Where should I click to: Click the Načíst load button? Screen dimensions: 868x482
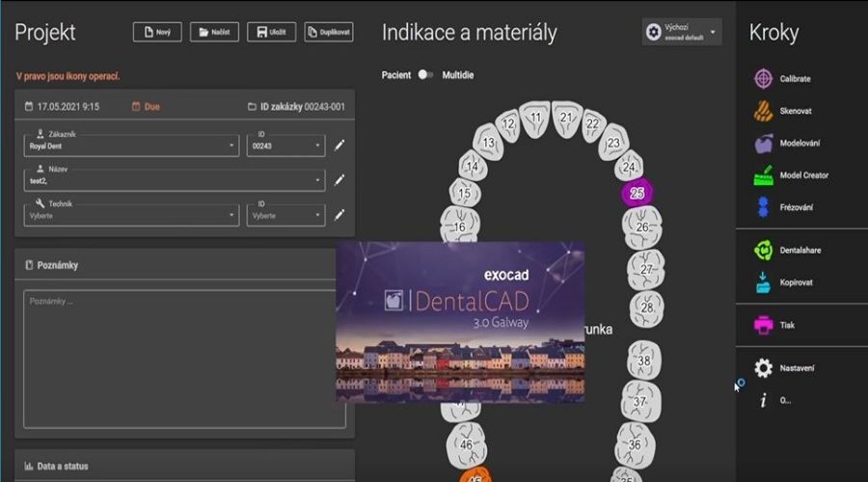point(214,32)
